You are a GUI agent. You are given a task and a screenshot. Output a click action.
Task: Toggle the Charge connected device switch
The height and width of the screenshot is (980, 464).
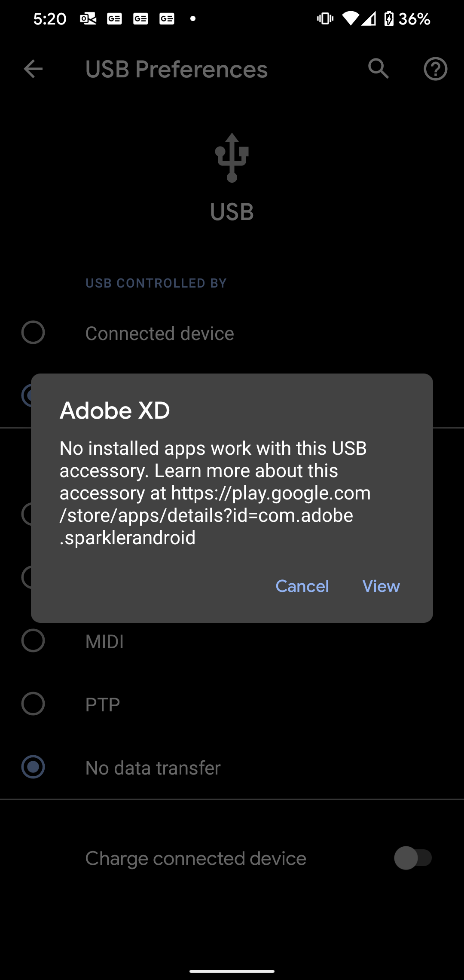coord(412,858)
